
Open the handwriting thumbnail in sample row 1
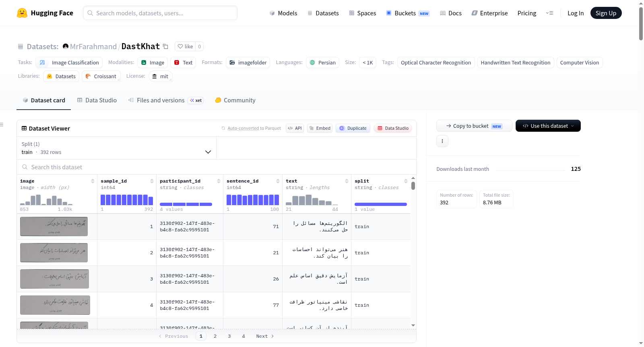pyautogui.click(x=54, y=226)
